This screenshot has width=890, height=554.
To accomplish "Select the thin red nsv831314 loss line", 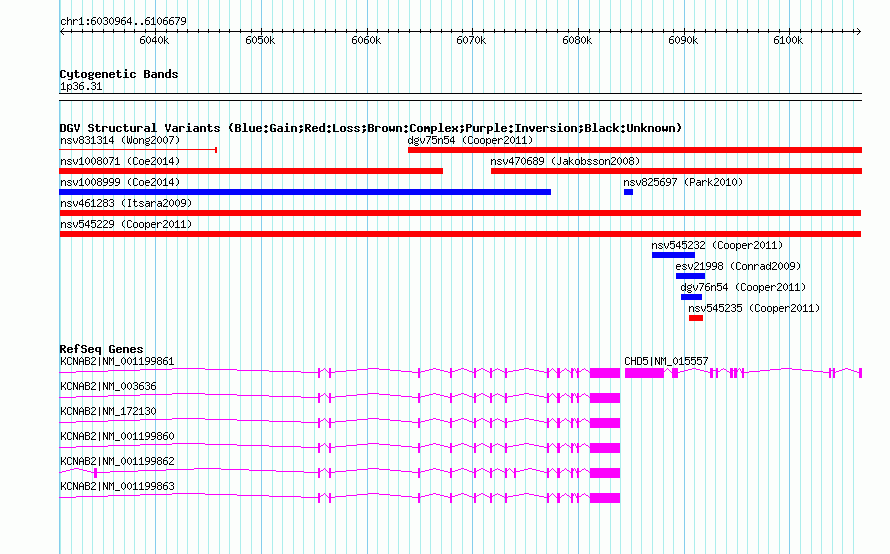I will 138,150.
